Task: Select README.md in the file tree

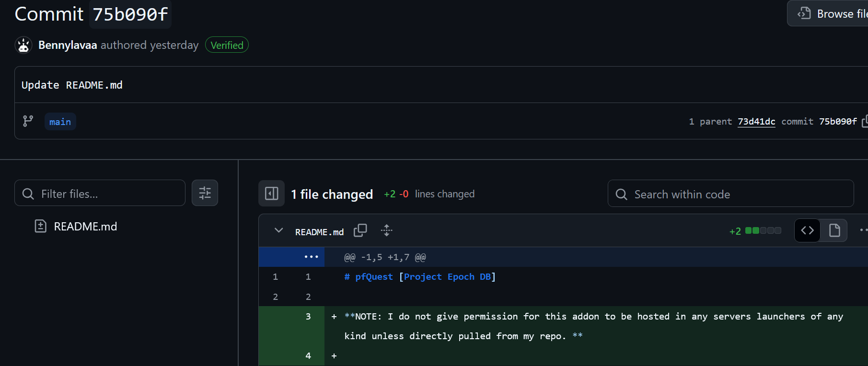Action: pyautogui.click(x=85, y=226)
